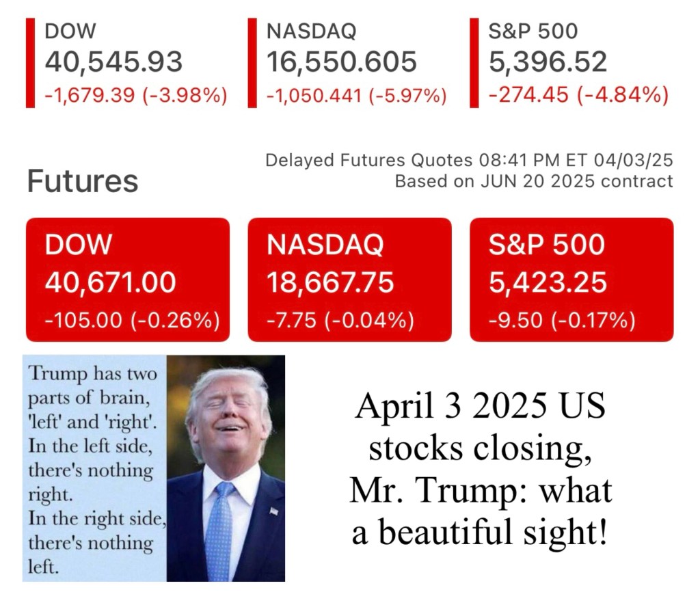Click DOW change -1,679.39 (-3.98%)

[x=135, y=94]
